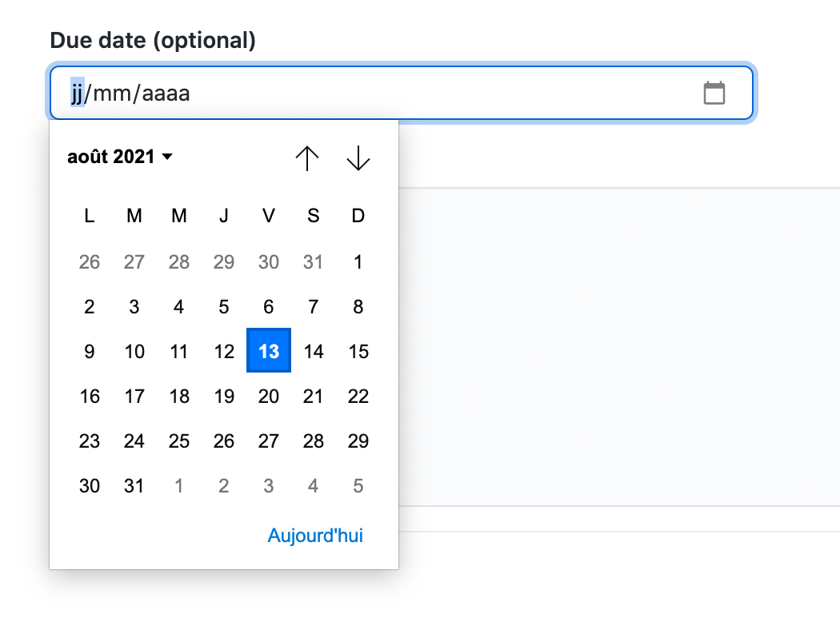This screenshot has width=840, height=622.
Task: Select the mm month segment
Action: pos(112,93)
